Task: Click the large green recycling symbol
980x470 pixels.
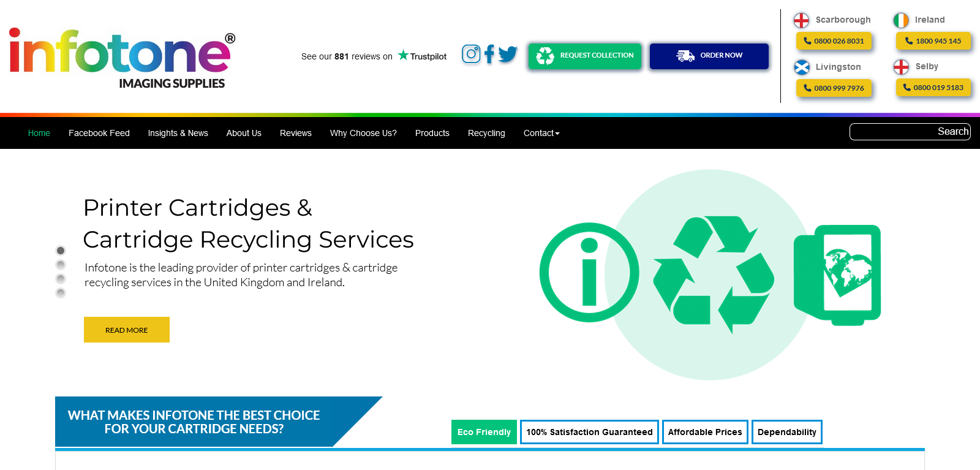Action: (714, 274)
